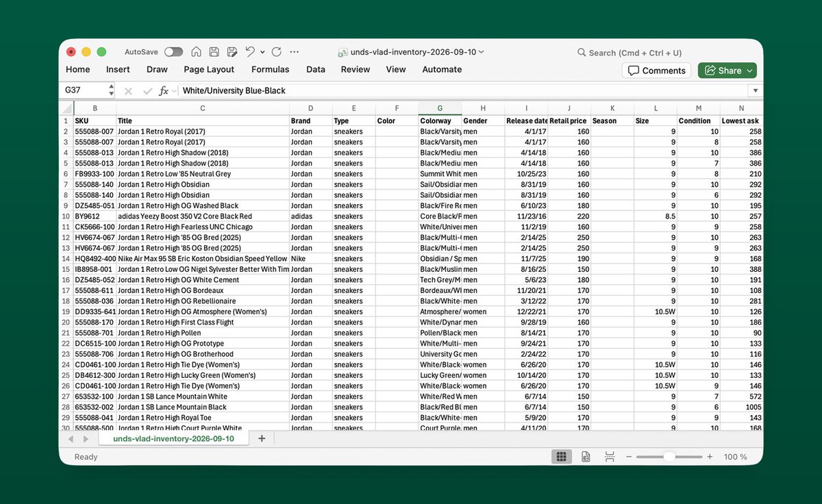Click the 100 % zoom level
This screenshot has height=504, width=822.
pyautogui.click(x=735, y=457)
